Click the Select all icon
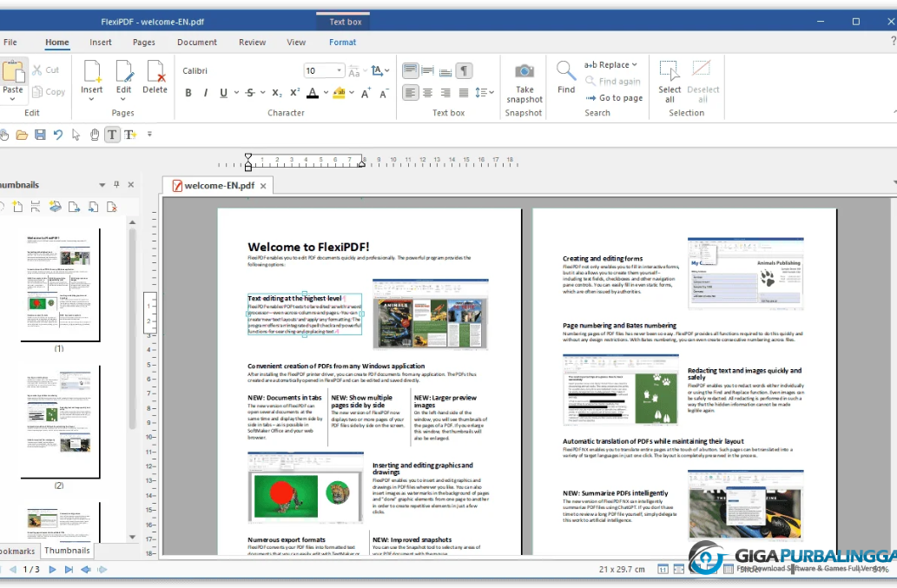The image size is (897, 588). pos(669,70)
